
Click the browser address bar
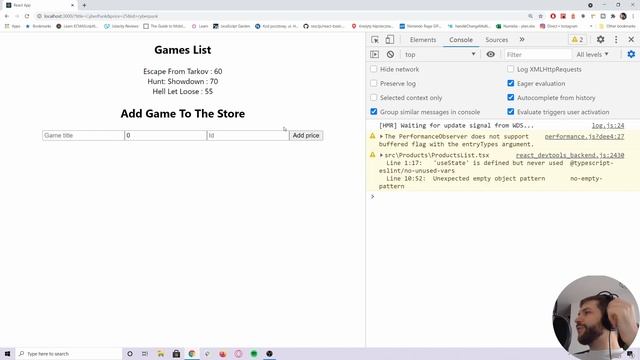tap(282, 16)
